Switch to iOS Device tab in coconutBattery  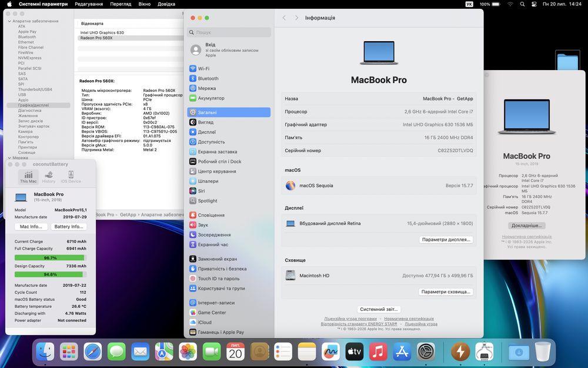[71, 177]
